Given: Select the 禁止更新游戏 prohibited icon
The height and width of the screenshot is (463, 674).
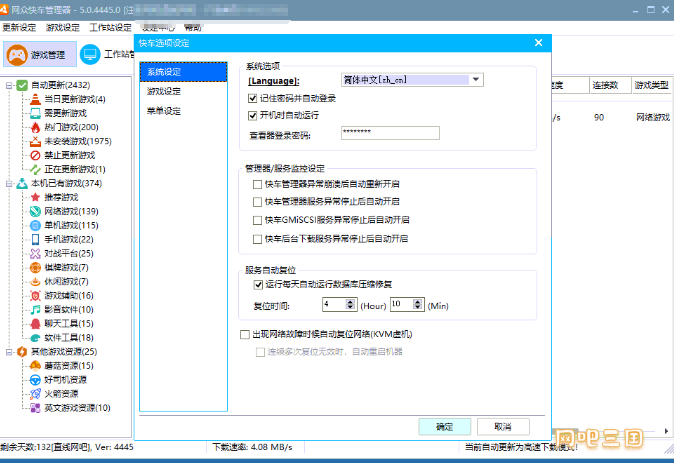Looking at the screenshot, I should [x=35, y=155].
